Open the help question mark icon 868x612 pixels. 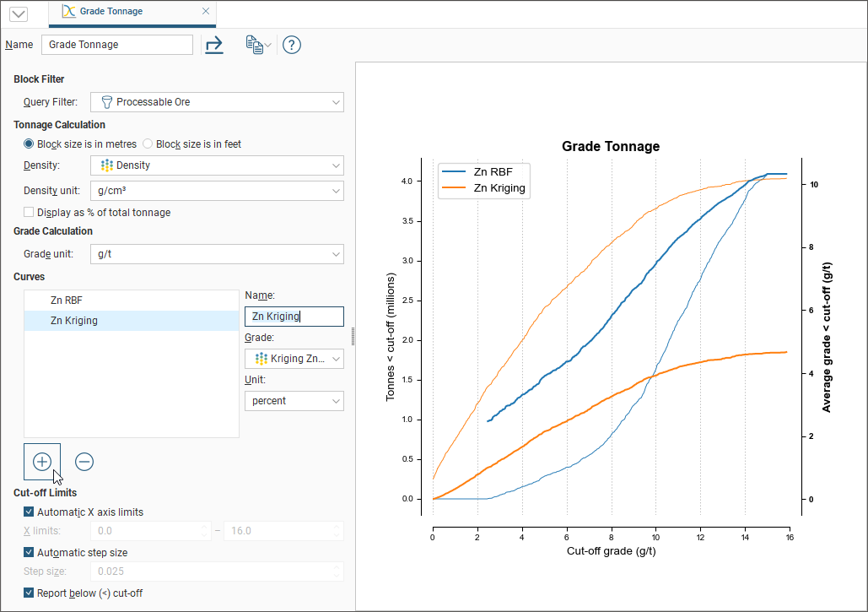click(291, 45)
